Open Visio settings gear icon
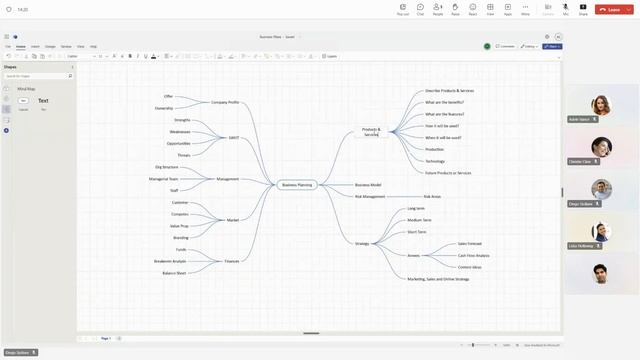 (547, 37)
